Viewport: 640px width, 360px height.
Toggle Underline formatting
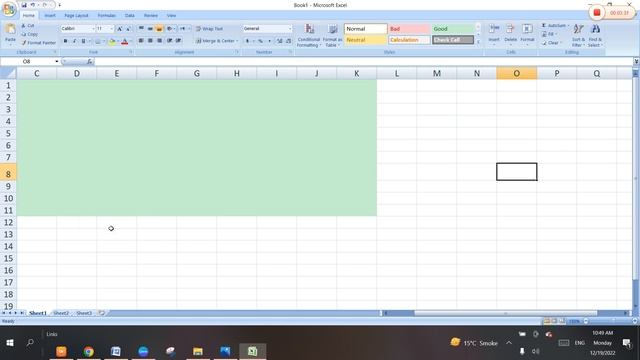click(x=83, y=41)
